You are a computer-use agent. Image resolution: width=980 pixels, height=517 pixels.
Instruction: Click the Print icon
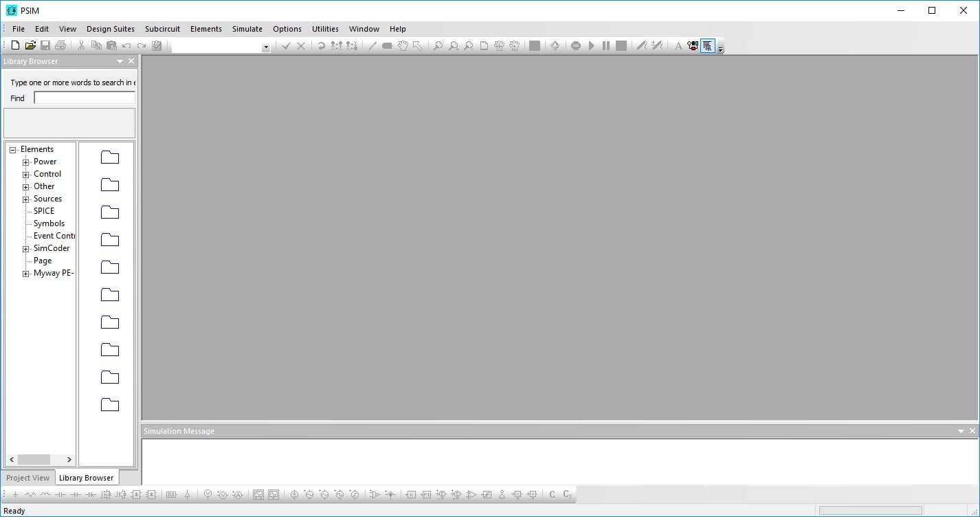tap(60, 45)
